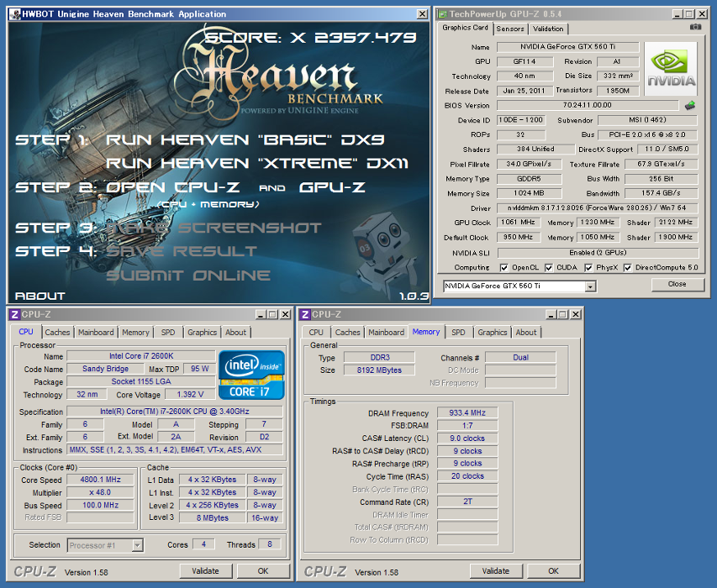Open SPD tab in left CPU-Z window

click(168, 333)
